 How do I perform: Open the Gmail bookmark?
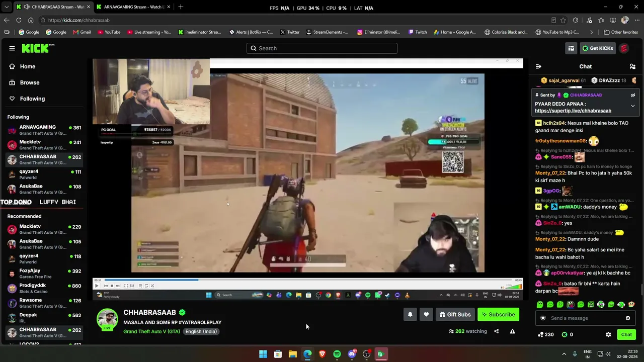(82, 32)
